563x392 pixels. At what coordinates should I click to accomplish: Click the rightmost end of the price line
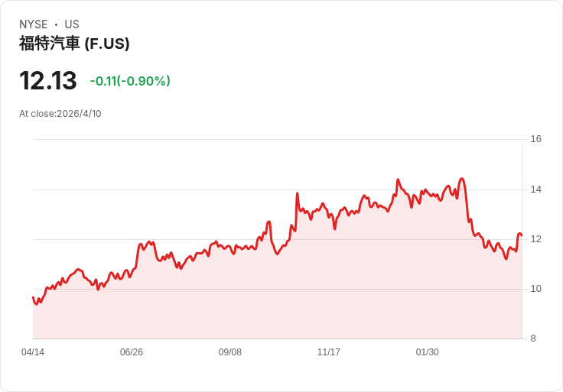tap(521, 235)
